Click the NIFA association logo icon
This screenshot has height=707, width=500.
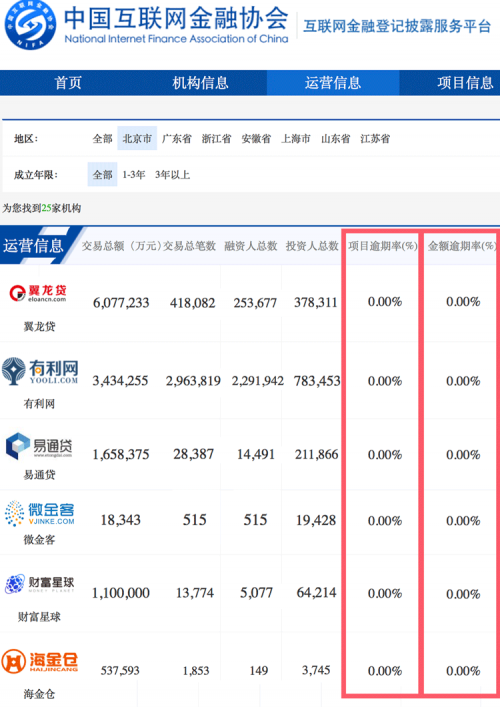tap(31, 25)
